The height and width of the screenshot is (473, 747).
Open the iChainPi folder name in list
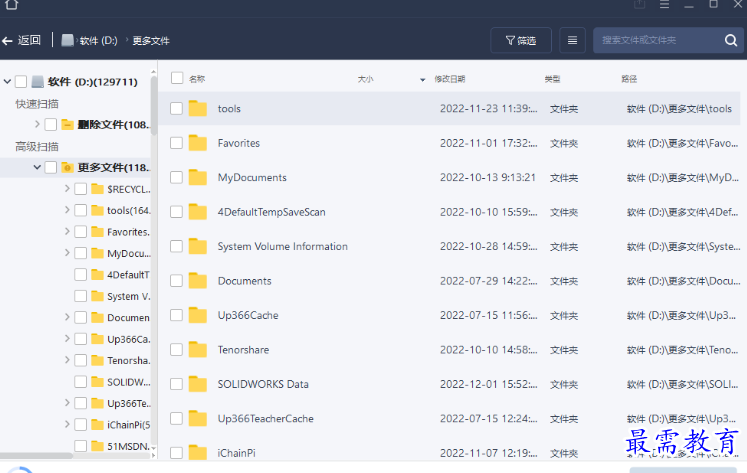pos(236,453)
